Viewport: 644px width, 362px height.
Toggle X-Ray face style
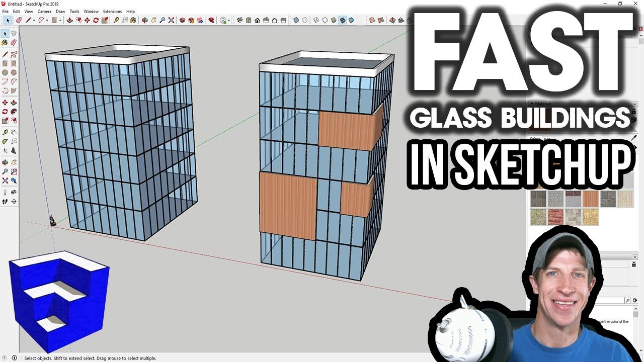(296, 20)
